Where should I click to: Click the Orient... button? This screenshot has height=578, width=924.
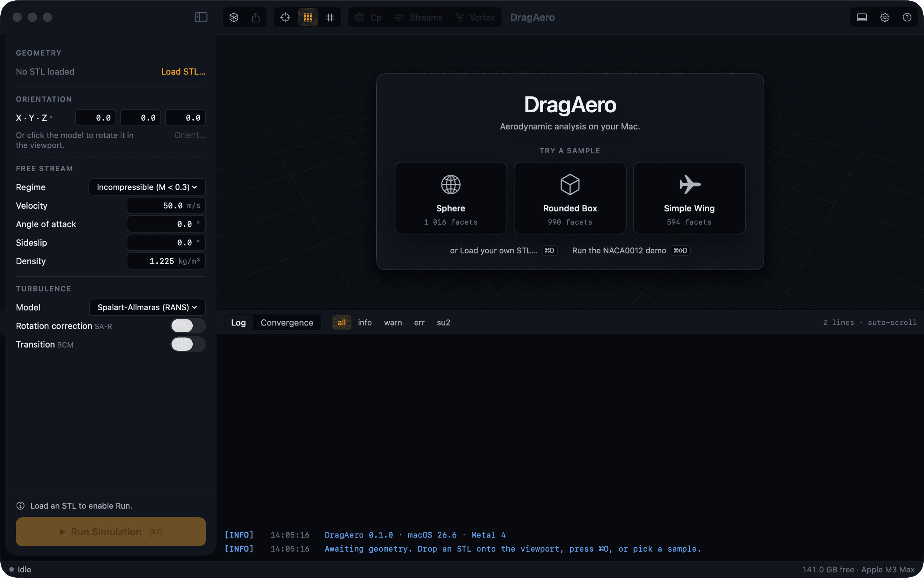[x=190, y=135]
